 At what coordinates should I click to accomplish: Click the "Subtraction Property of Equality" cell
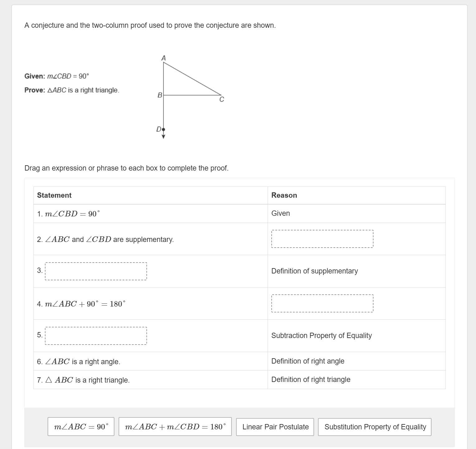[x=321, y=336]
